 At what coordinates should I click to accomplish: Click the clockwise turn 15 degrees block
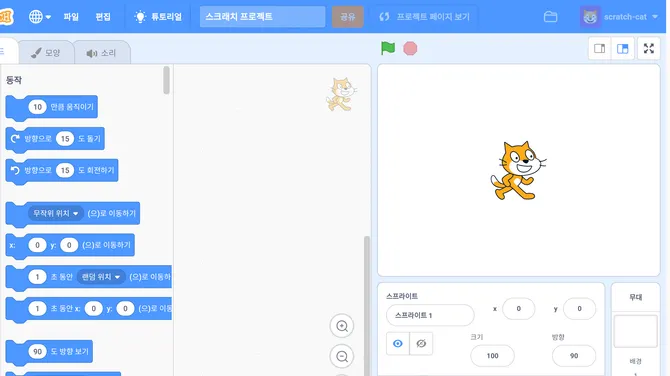[55, 139]
